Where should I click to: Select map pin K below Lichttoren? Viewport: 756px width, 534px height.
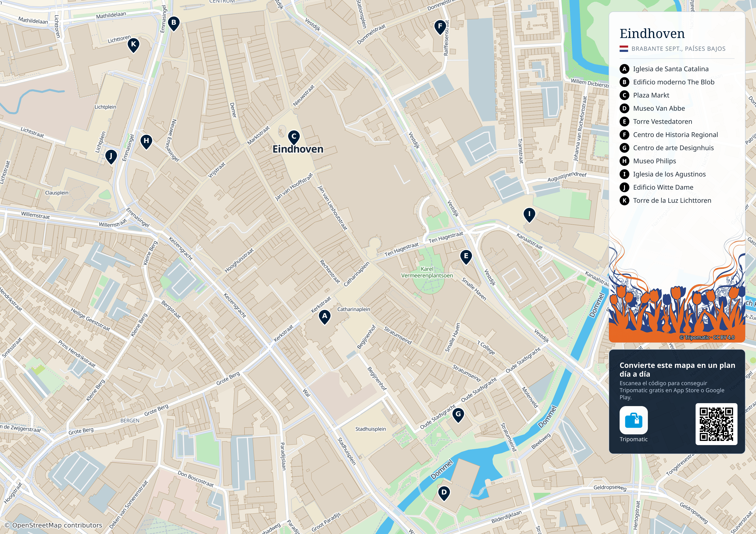tap(133, 46)
